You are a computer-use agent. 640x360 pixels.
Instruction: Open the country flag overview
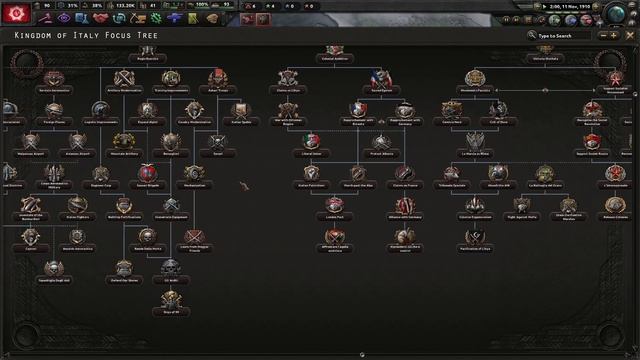pos(16,13)
